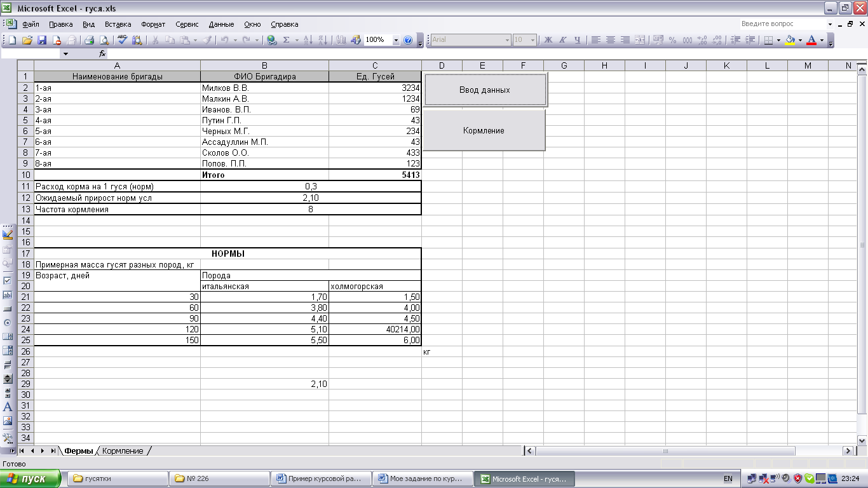Click the Paste clipboard icon
868x488 pixels.
(184, 40)
